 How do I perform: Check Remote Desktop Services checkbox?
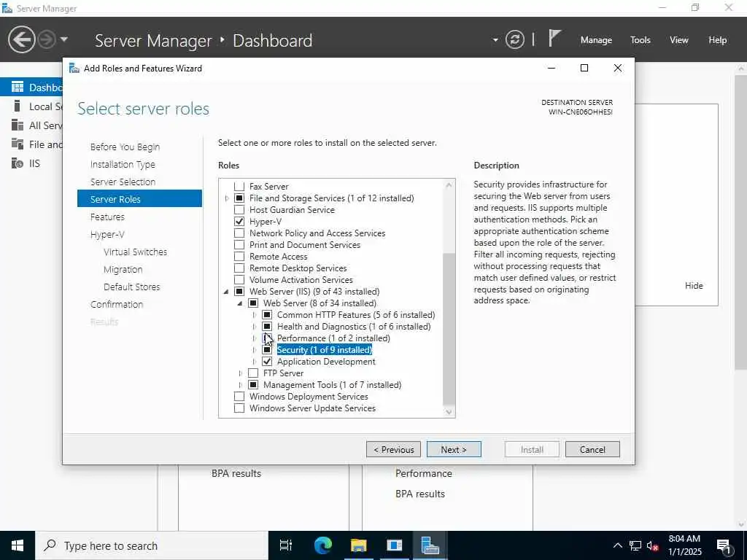click(239, 268)
